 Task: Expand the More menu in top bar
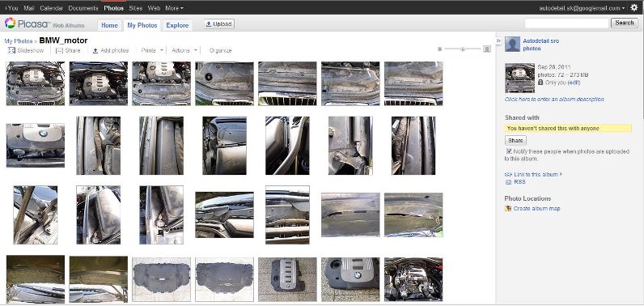pos(174,8)
